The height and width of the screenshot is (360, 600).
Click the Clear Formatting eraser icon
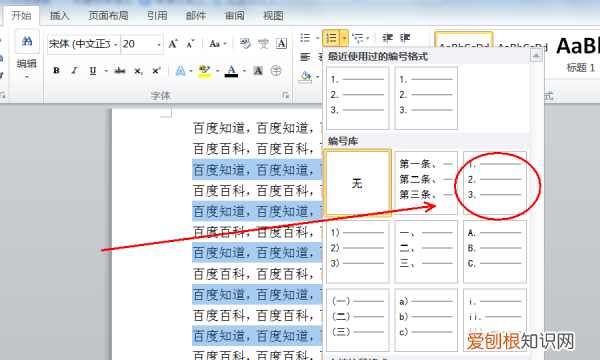(245, 44)
